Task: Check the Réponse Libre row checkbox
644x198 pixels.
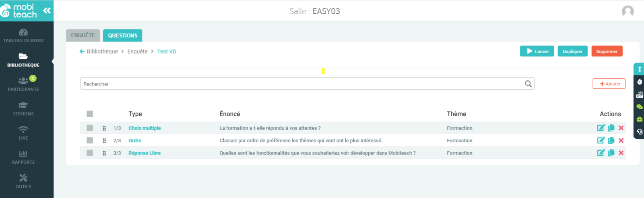Action: coord(90,153)
